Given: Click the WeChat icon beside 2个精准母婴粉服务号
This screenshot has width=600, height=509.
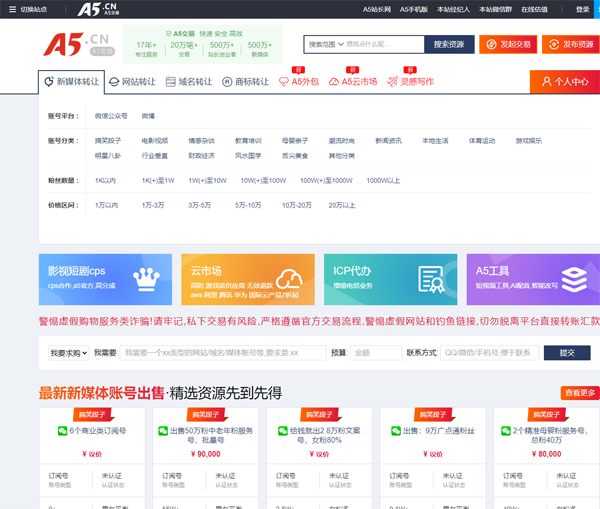Looking at the screenshot, I should click(506, 431).
